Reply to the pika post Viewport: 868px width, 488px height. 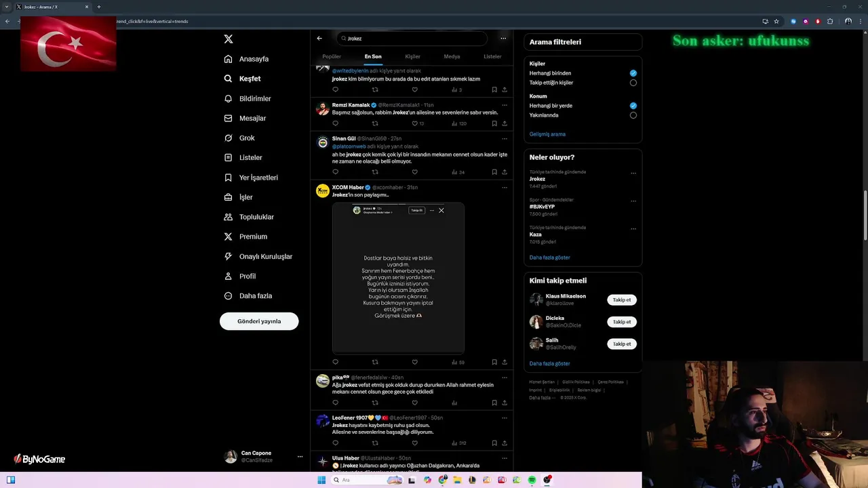point(335,403)
